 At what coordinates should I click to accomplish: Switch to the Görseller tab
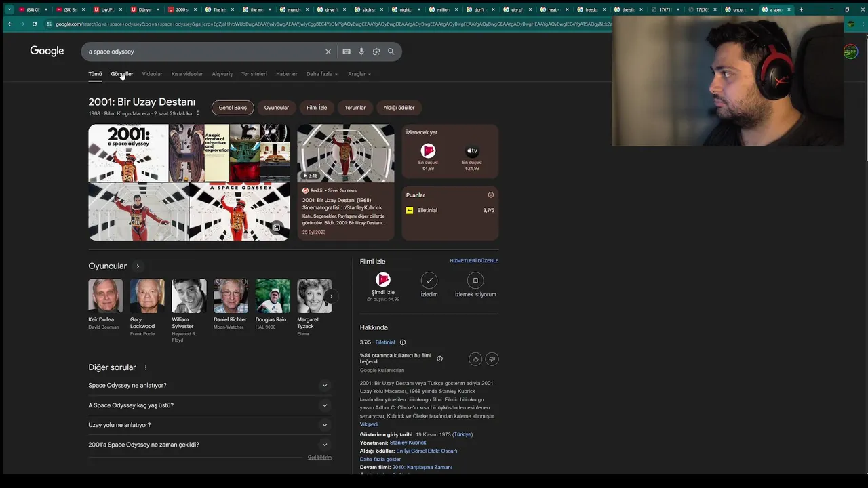point(122,74)
